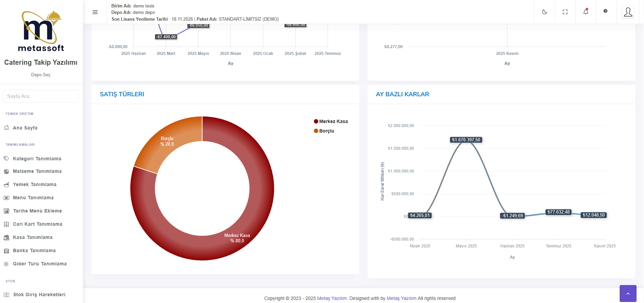Image resolution: width=644 pixels, height=303 pixels.
Task: Click the Kasa Tanımlama register icon
Action: pos(6,238)
